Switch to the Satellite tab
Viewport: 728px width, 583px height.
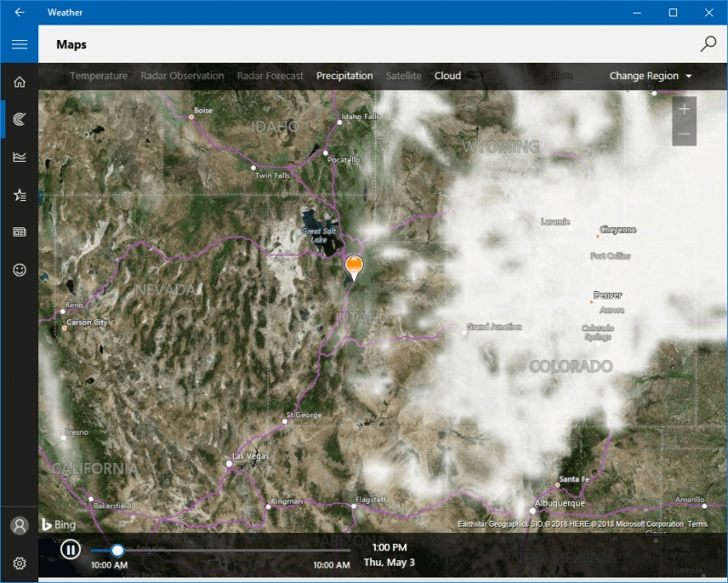click(403, 75)
